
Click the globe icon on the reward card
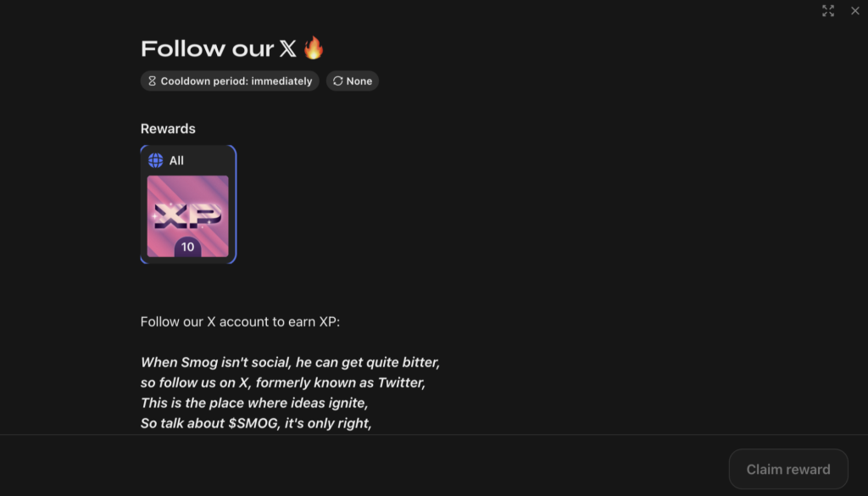155,160
